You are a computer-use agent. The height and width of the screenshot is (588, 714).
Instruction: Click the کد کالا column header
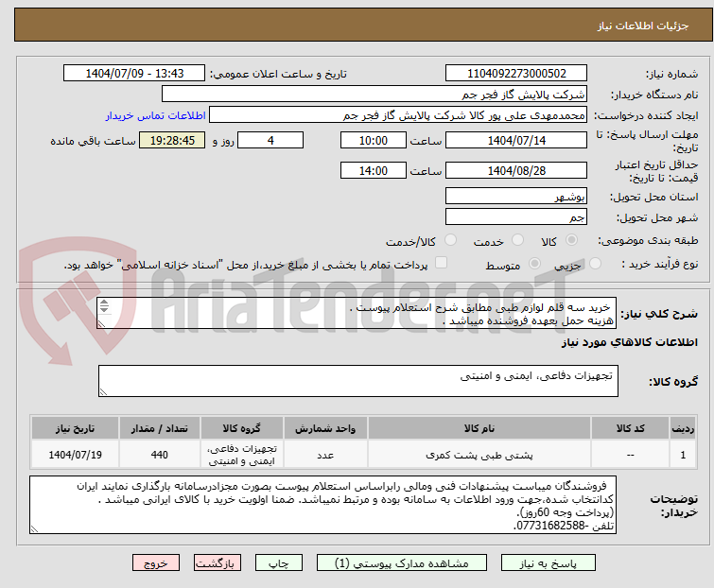[x=630, y=428]
